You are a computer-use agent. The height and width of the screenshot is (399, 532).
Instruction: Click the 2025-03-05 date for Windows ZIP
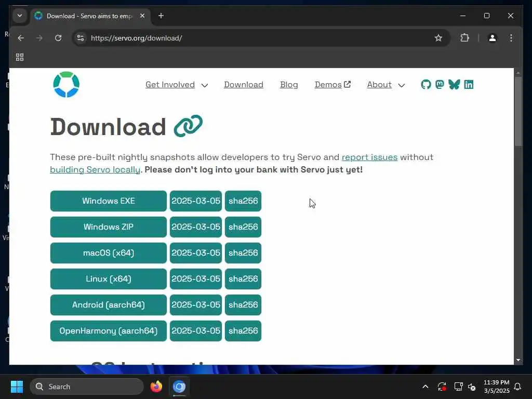196,227
